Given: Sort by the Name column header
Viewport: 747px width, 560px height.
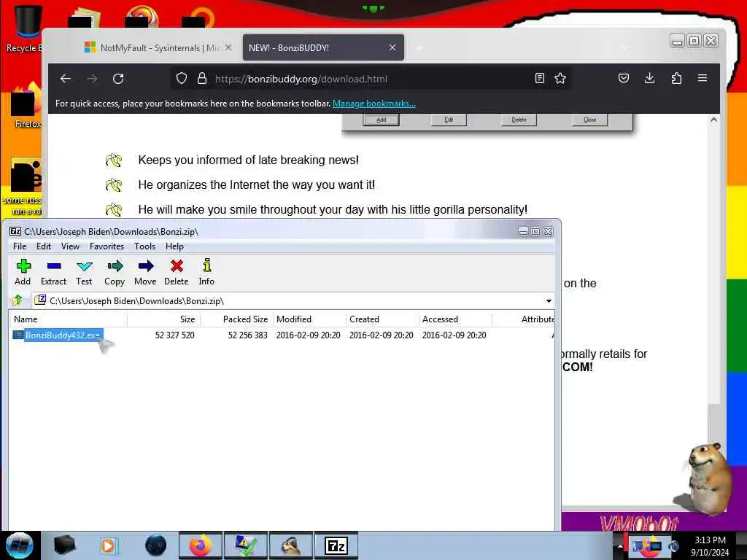Looking at the screenshot, I should coord(69,319).
